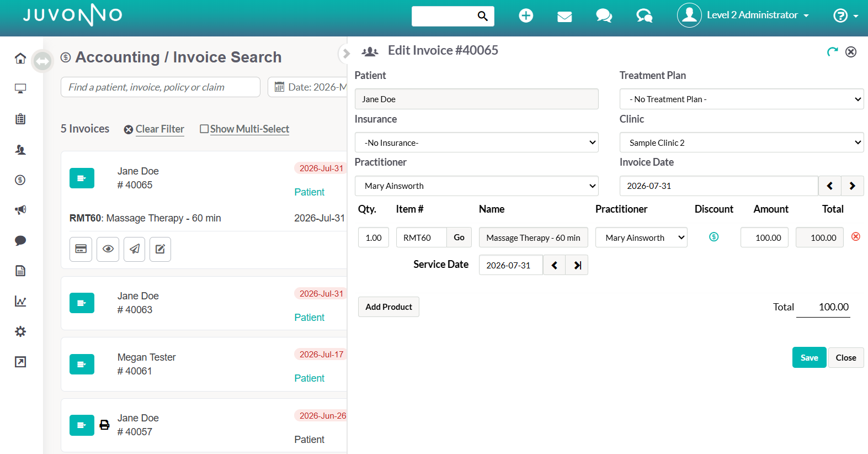Screen dimensions: 868x454
Task: Open the monitor/dashboard sidebar icon
Action: click(x=20, y=88)
